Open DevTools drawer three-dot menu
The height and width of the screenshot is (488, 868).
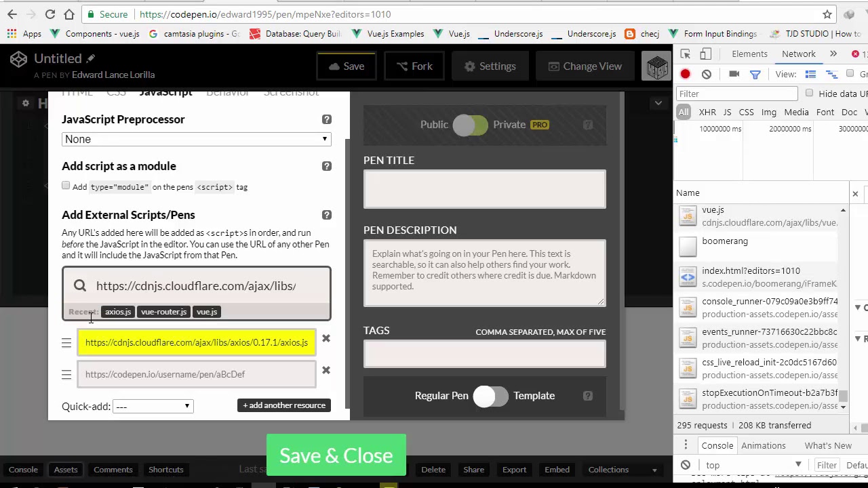pos(686,445)
